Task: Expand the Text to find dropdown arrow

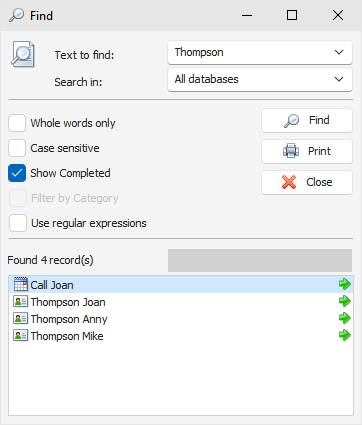Action: pos(339,52)
